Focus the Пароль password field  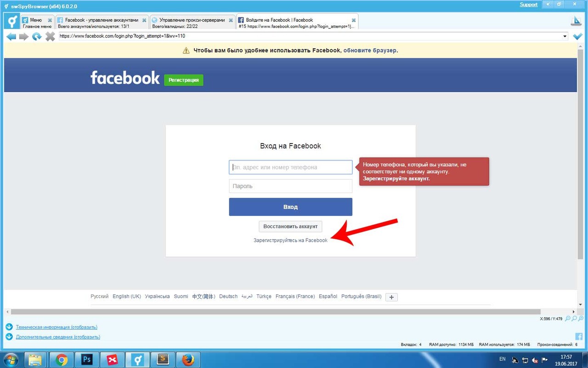click(290, 186)
